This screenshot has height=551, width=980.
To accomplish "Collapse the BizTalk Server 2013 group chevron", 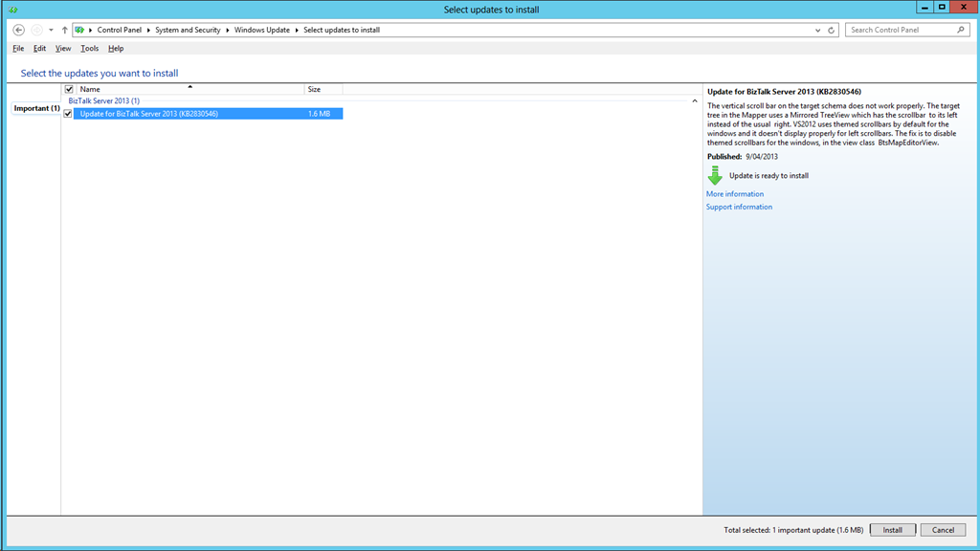I will tap(695, 100).
